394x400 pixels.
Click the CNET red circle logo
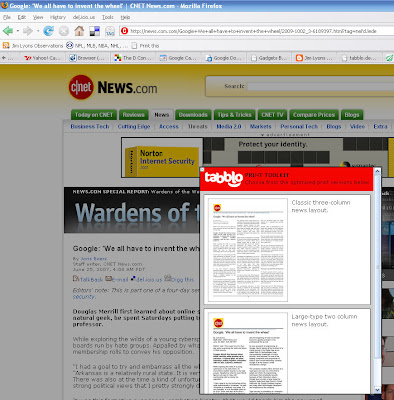(81, 87)
